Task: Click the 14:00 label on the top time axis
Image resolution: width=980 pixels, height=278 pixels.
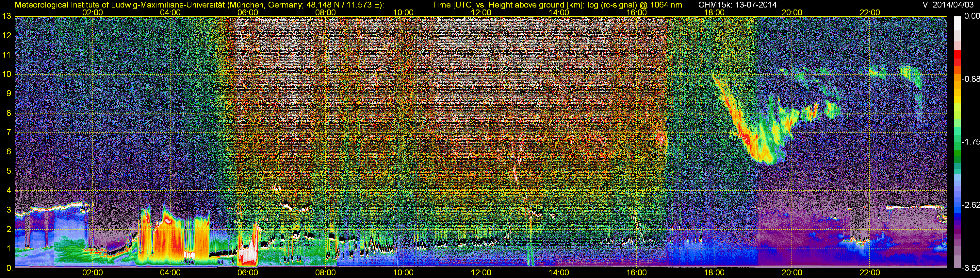Action: click(x=559, y=12)
